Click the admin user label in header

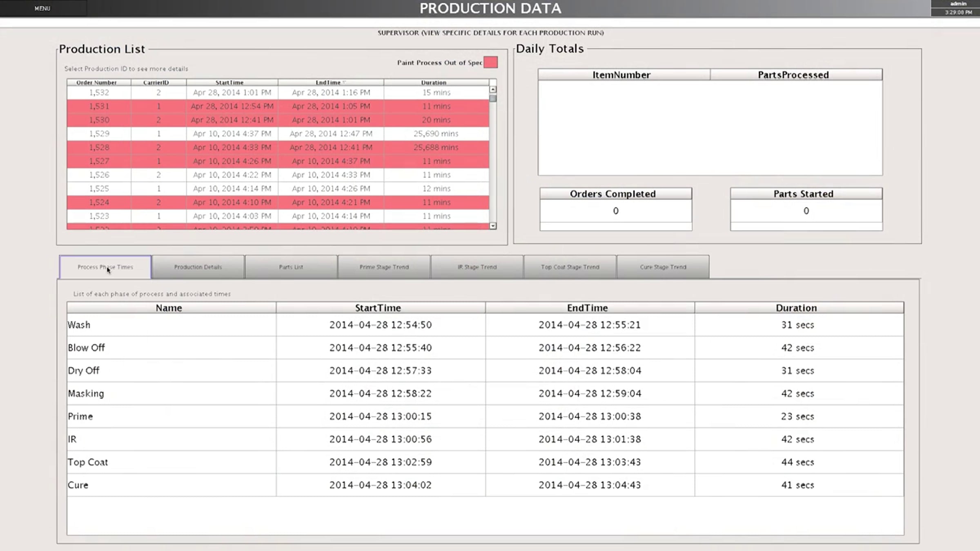coord(958,4)
